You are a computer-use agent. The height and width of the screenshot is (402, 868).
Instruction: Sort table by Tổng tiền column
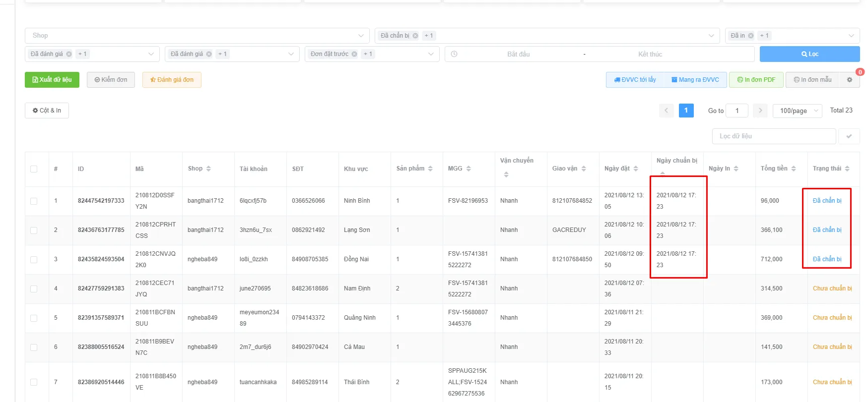point(794,169)
